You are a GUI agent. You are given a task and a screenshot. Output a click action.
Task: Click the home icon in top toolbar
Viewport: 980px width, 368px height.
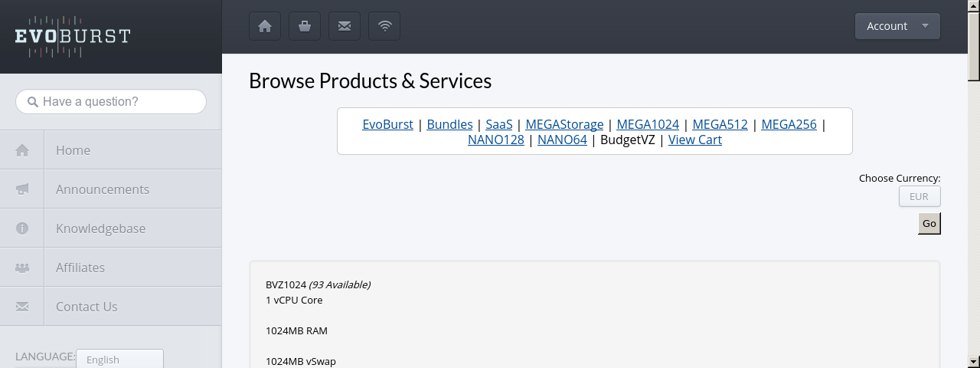point(265,26)
